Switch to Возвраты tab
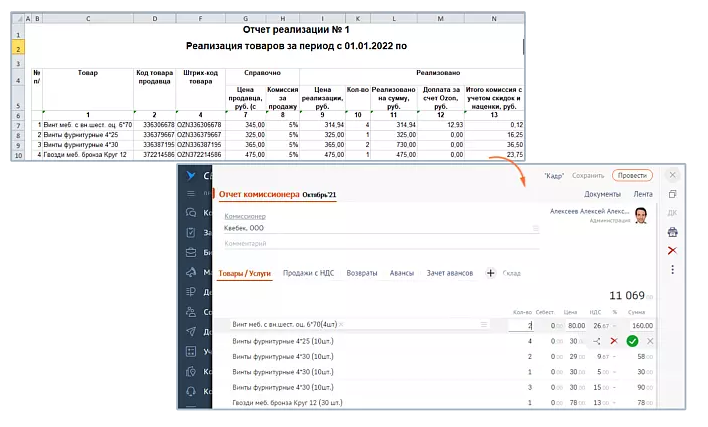 coord(362,273)
